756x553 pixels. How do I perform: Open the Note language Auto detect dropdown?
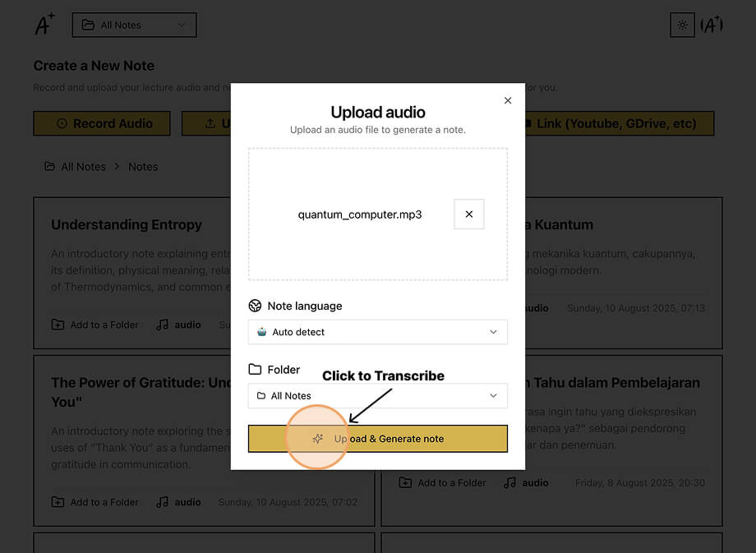[377, 332]
